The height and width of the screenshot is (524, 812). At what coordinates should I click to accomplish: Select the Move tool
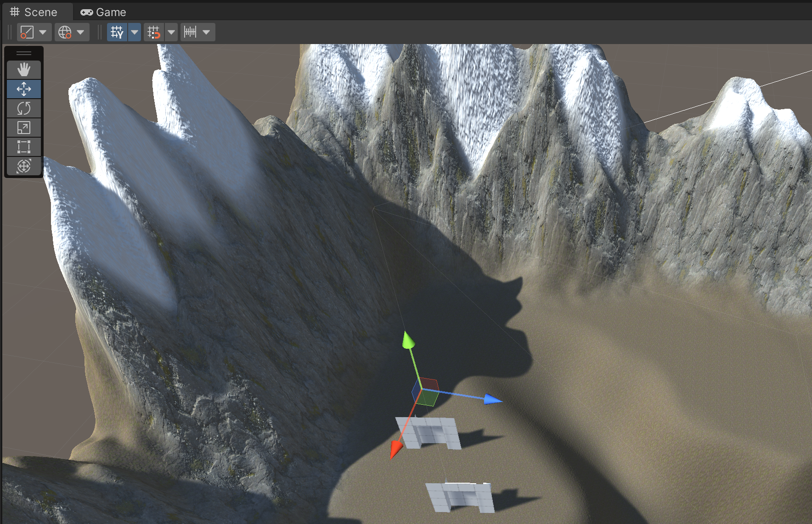click(24, 89)
